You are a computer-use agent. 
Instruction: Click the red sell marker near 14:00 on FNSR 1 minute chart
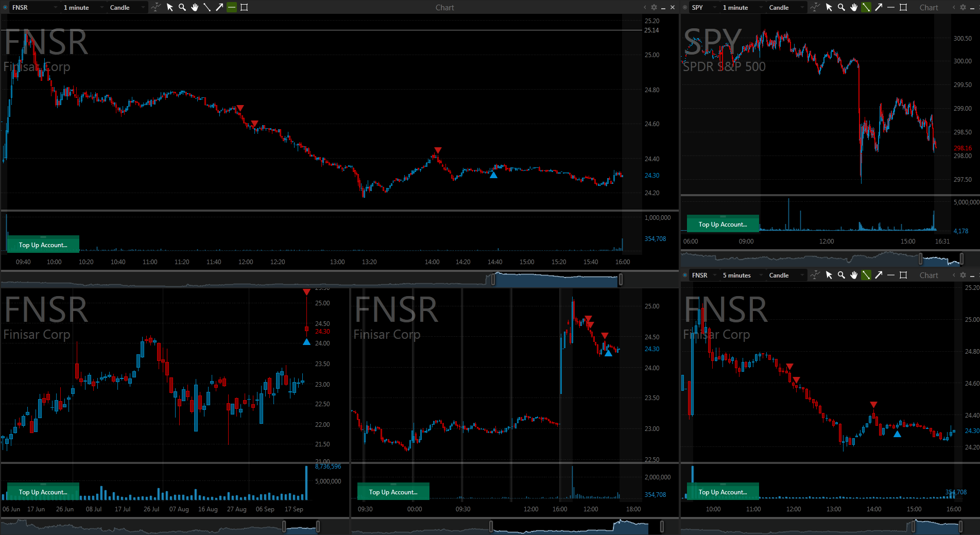pos(438,150)
